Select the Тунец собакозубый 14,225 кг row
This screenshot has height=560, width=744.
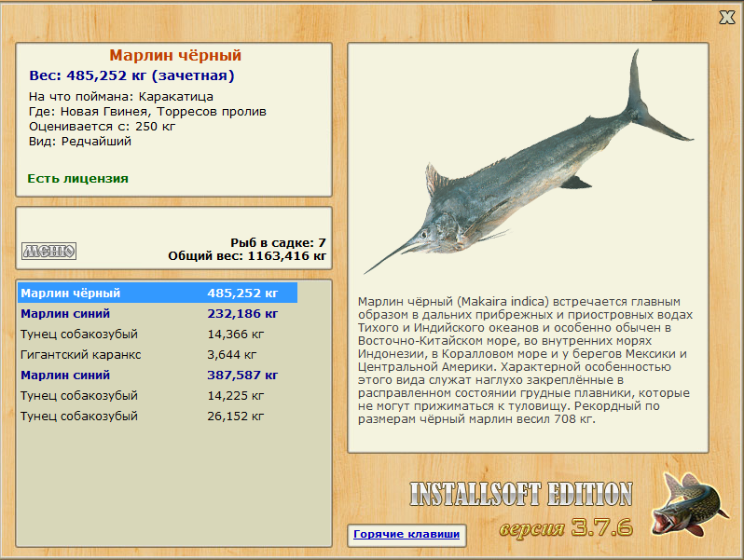coord(158,395)
